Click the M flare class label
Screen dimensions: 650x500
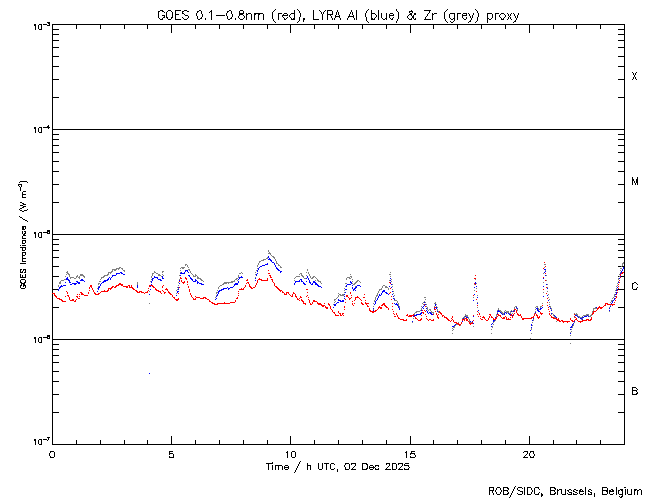[x=635, y=182]
